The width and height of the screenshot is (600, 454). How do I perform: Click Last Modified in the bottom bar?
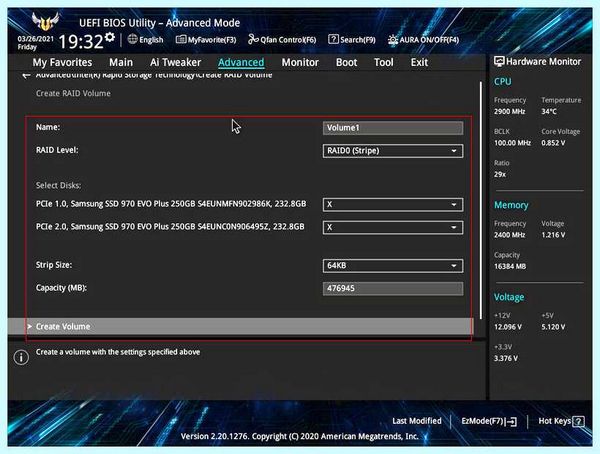point(417,421)
